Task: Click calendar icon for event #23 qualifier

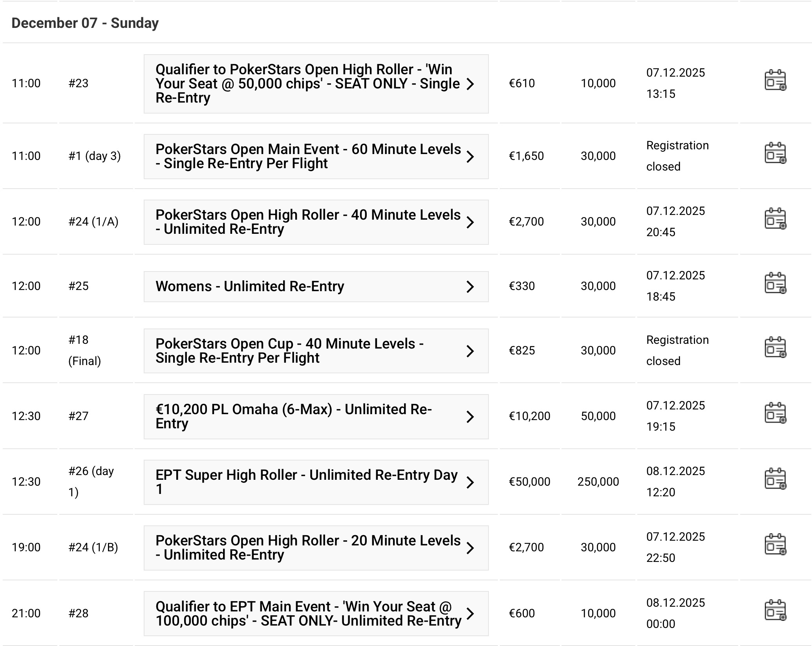Action: [775, 81]
